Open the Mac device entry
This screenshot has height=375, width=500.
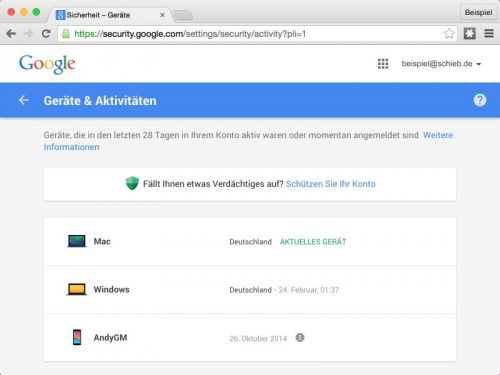[250, 241]
